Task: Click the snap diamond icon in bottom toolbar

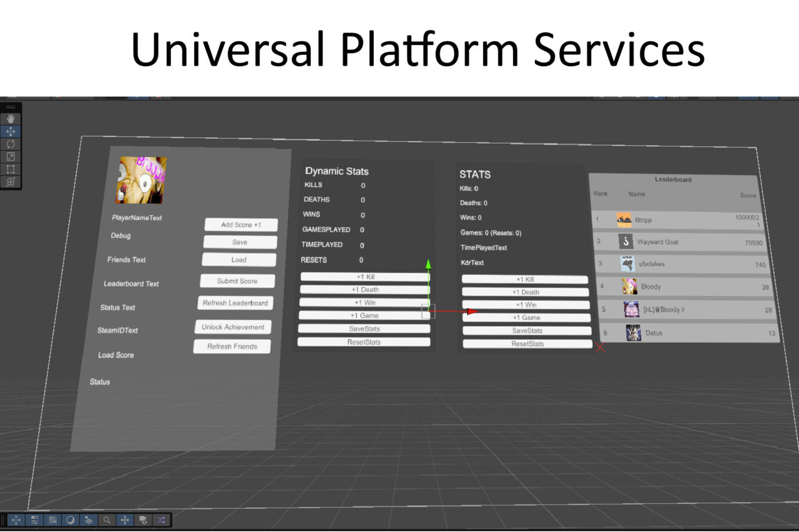Action: coord(89,520)
